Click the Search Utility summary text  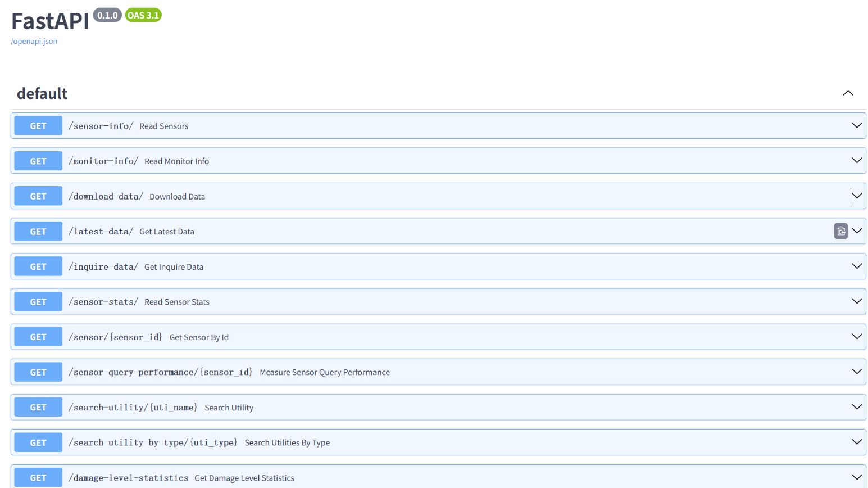tap(229, 408)
